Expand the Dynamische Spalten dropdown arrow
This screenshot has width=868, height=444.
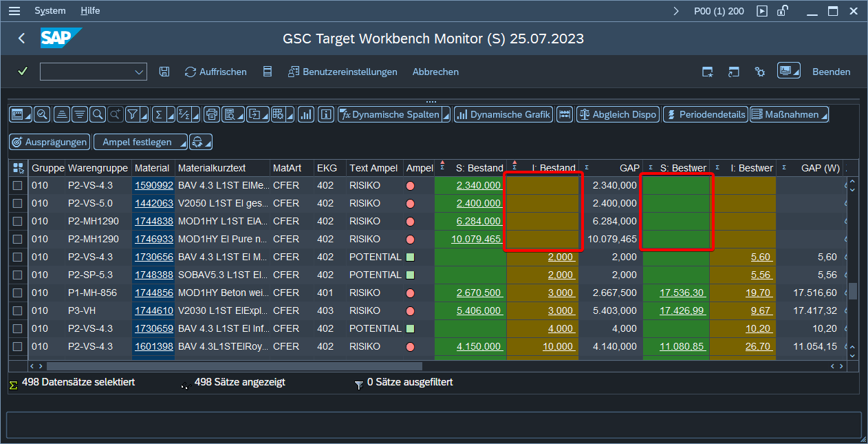click(x=446, y=115)
